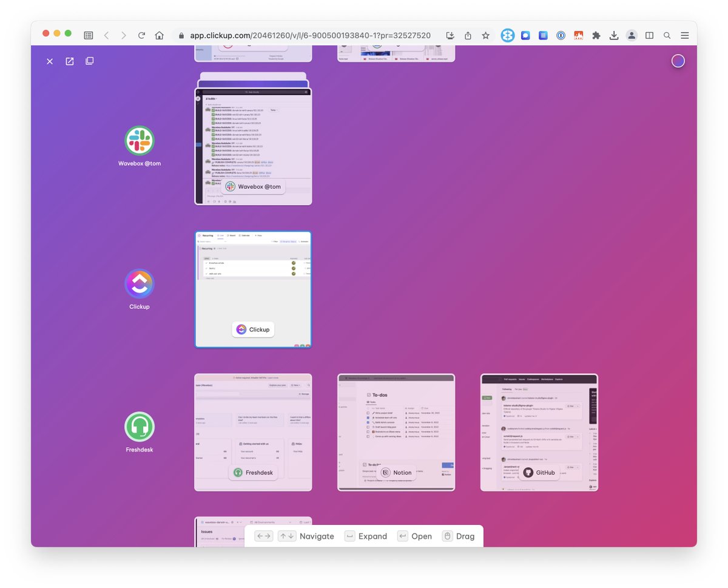
Task: Select the Clickup app icon
Action: coord(140,284)
